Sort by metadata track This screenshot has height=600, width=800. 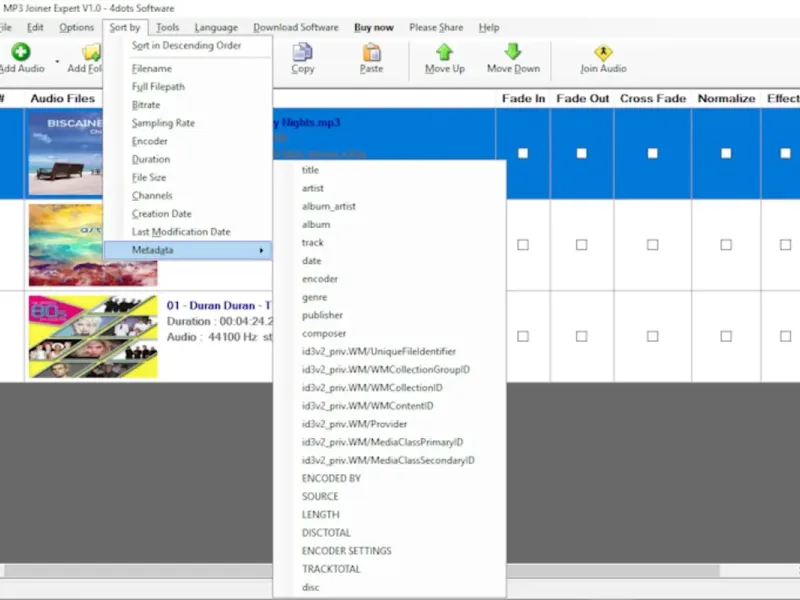tap(389, 242)
